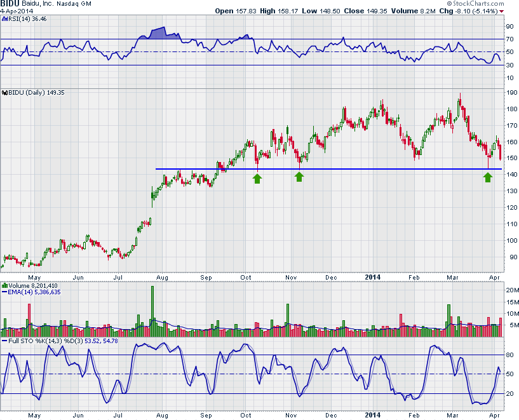This screenshot has width=519, height=420.
Task: Click the 'Low 148.50' value
Action: click(x=321, y=11)
